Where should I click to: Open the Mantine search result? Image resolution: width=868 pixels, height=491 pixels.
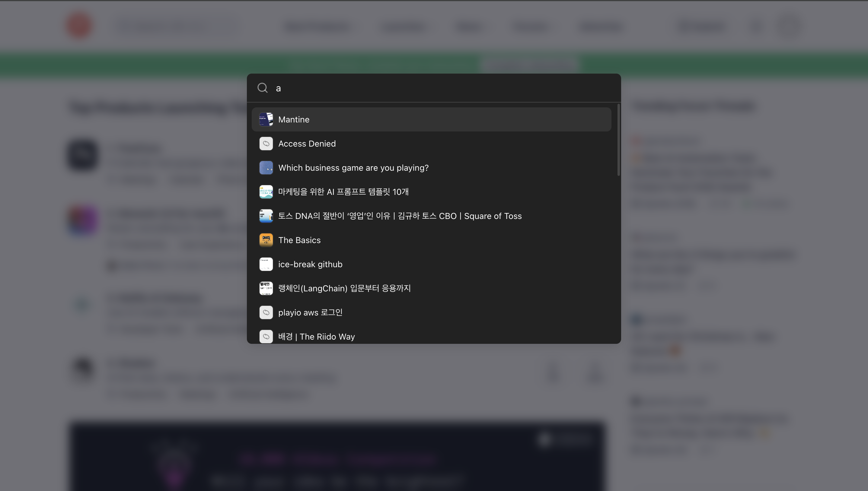tap(293, 119)
